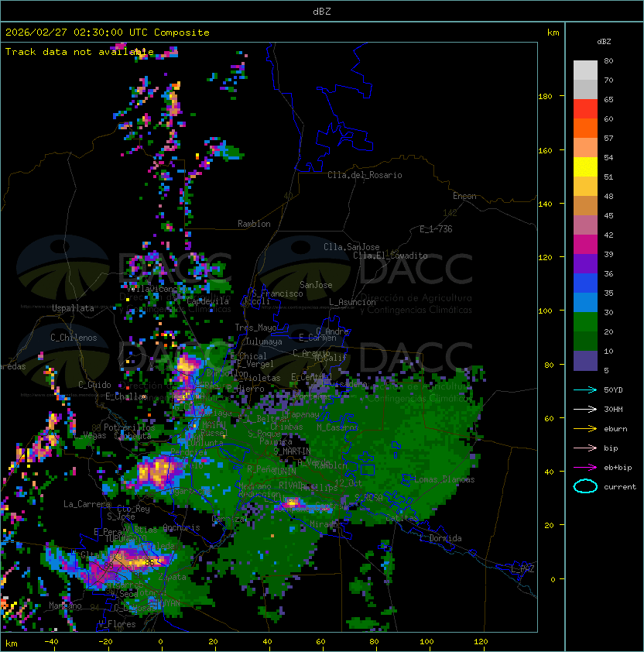This screenshot has height=652, width=644.
Task: Click the 'Encon' map label
Action: coord(464,196)
